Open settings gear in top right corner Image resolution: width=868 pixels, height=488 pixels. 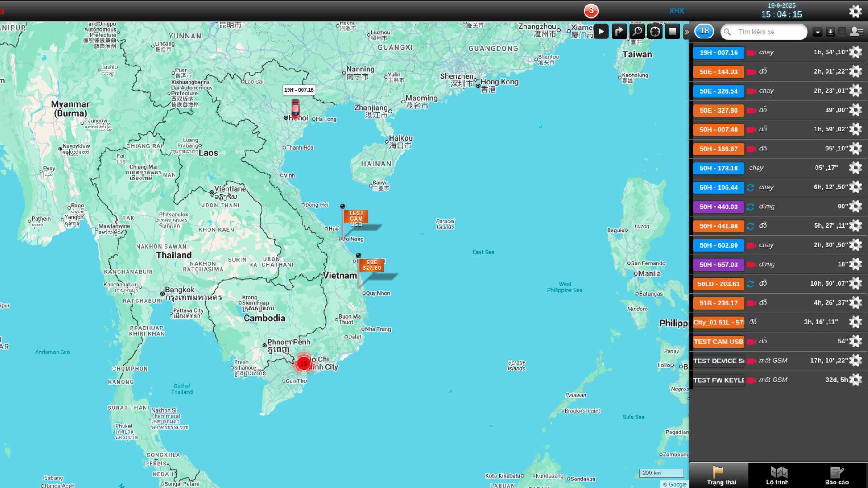[855, 11]
